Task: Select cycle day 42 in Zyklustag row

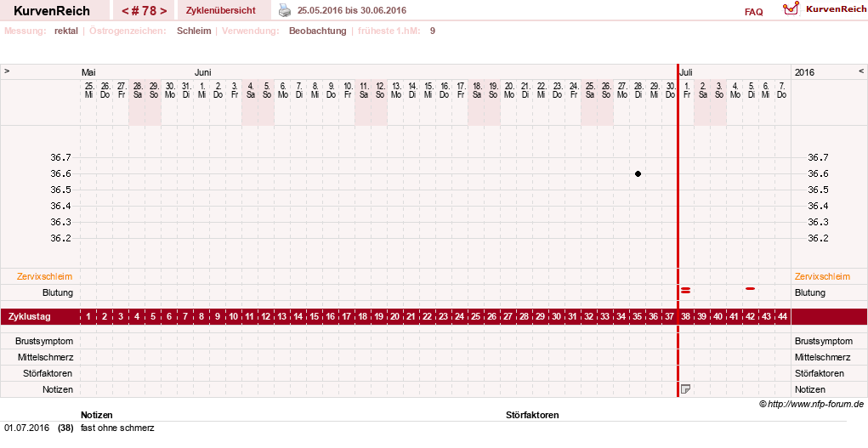Action: (750, 316)
